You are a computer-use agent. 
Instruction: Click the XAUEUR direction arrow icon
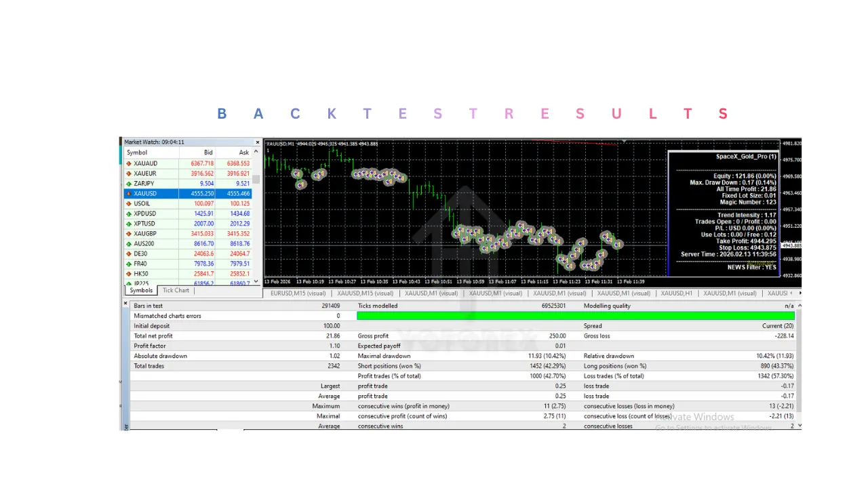pyautogui.click(x=129, y=174)
